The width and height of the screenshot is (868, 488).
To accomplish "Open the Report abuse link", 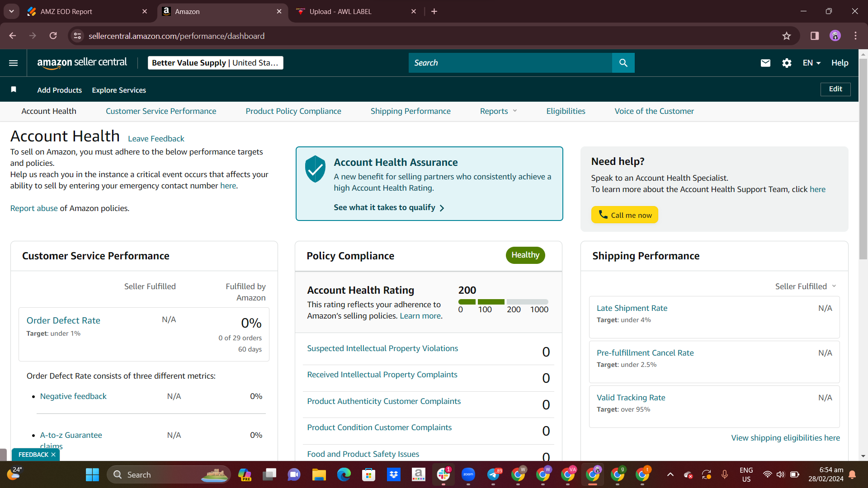I will [34, 208].
